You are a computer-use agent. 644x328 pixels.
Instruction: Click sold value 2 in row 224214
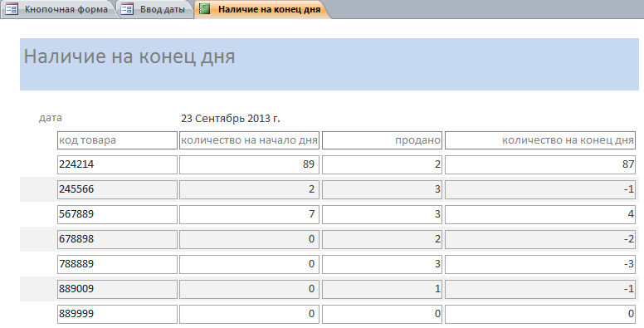coord(382,164)
